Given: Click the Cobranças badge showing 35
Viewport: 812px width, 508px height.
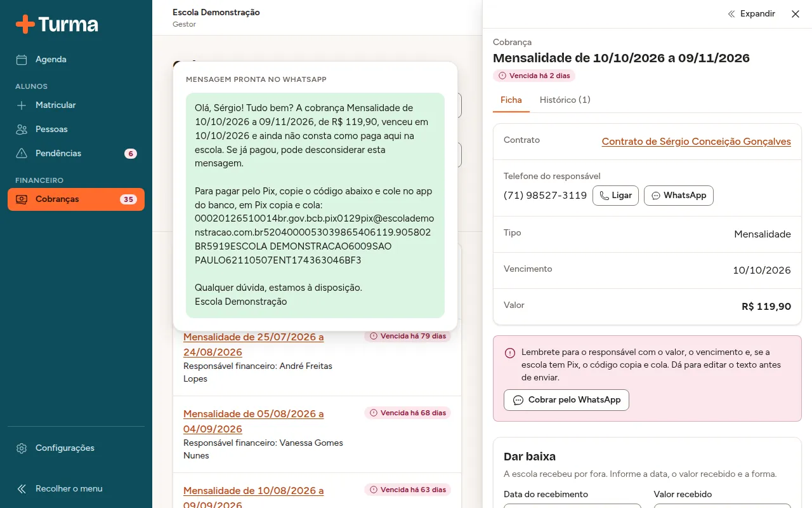Looking at the screenshot, I should 129,199.
